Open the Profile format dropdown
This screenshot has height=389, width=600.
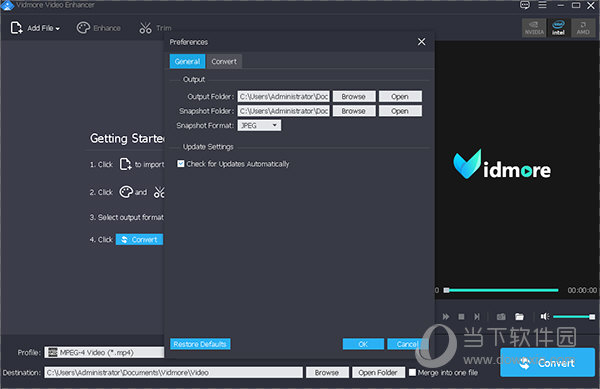(x=104, y=352)
